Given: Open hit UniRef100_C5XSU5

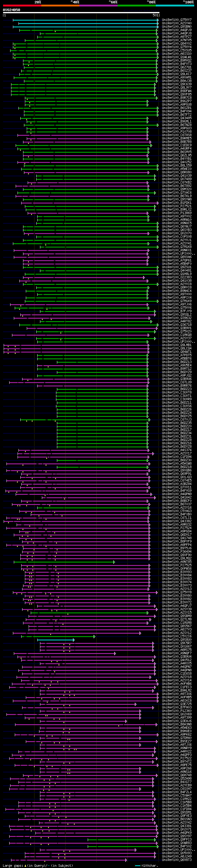Looking at the screenshot, I should [177, 50].
